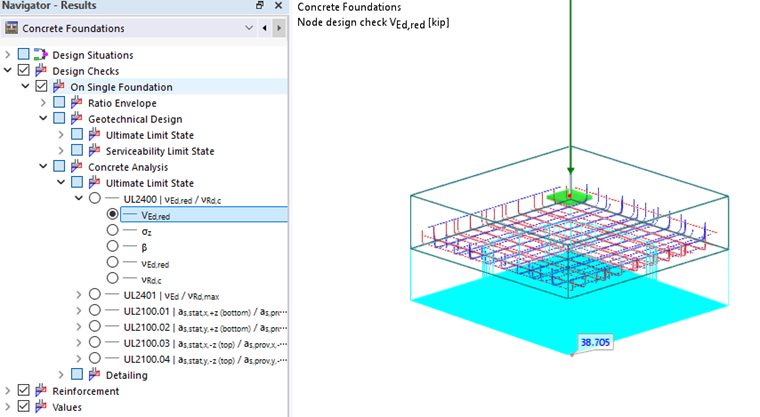Click the green column base in model
760x417 pixels.
(570, 196)
